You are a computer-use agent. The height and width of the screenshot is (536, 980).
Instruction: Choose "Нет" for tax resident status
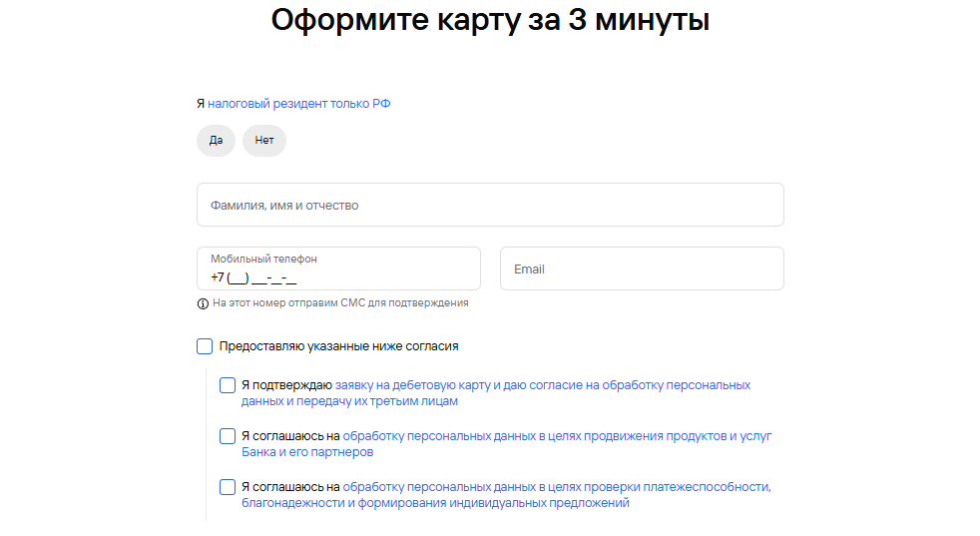264,141
